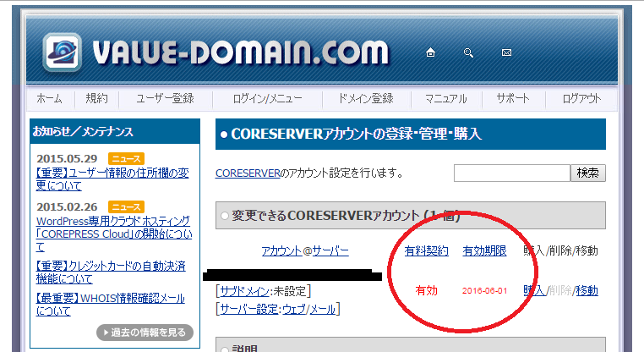644x352 pixels.
Task: Sort by 有料契約 column header
Action: coord(426,250)
